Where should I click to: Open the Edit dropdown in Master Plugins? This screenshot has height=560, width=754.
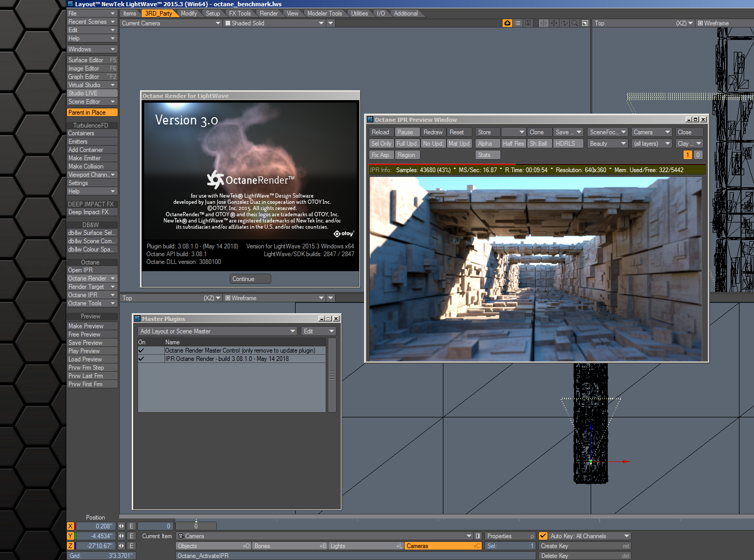318,331
